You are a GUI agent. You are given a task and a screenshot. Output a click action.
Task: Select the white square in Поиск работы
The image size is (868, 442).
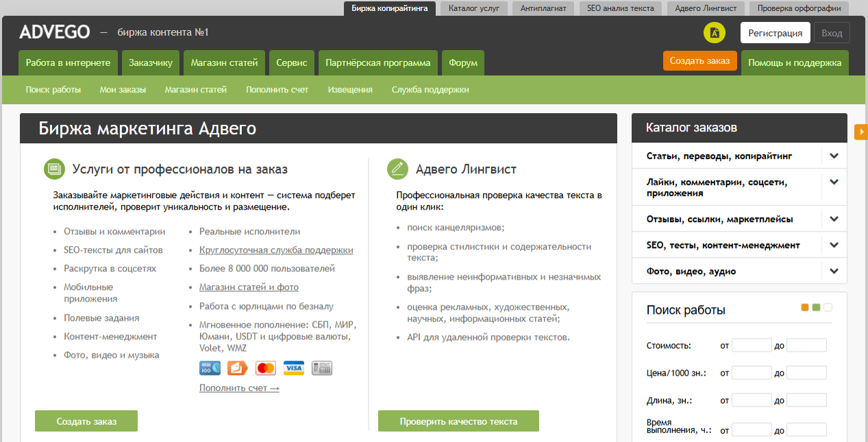coord(828,308)
